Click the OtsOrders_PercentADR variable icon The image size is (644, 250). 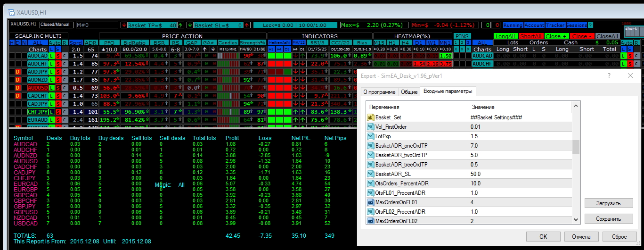(371, 183)
